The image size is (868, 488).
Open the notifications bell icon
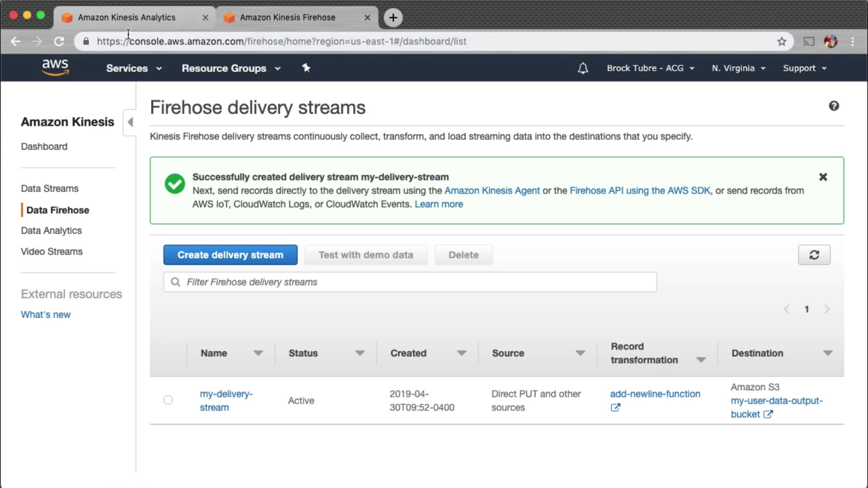pyautogui.click(x=583, y=68)
